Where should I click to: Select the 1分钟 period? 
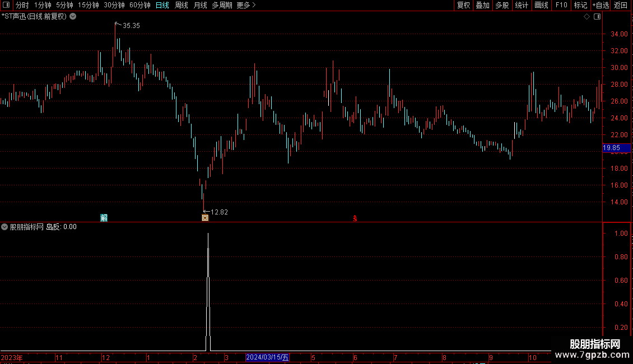tap(43, 5)
